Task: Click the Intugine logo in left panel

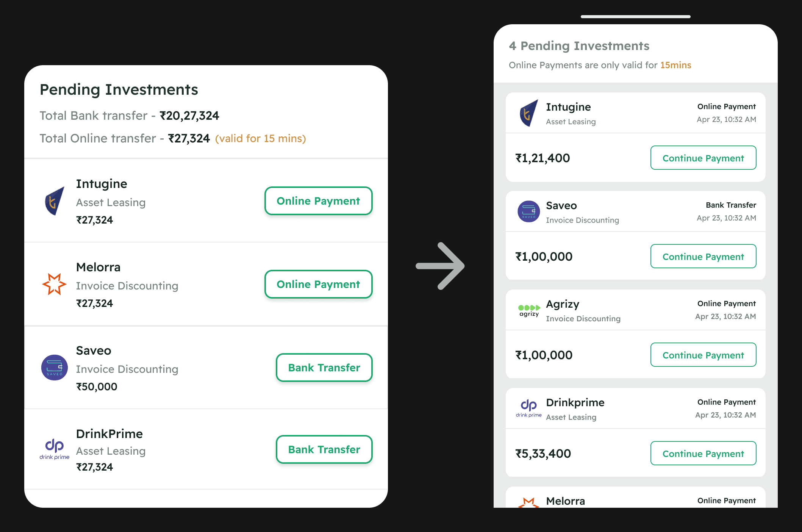Action: click(x=55, y=201)
